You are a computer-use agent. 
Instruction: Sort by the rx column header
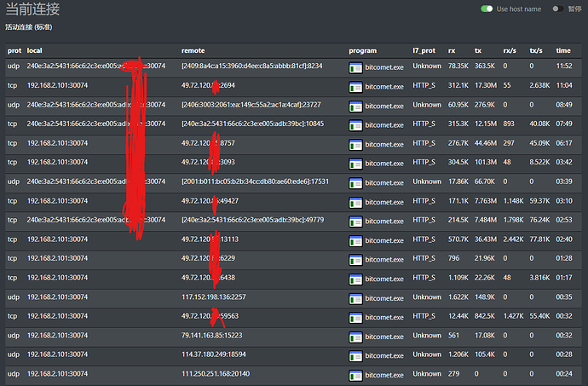tap(452, 50)
